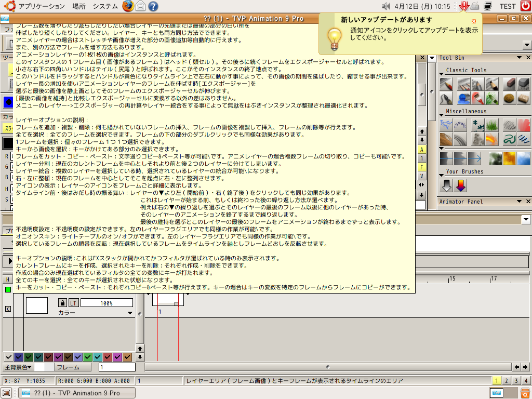
Task: Choose the red chalk block tool
Action: click(509, 84)
